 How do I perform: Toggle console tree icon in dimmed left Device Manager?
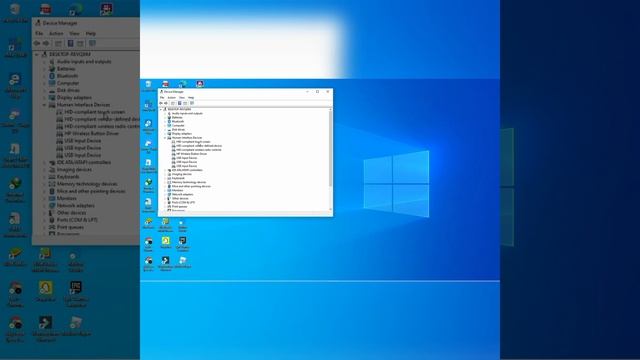(58, 43)
